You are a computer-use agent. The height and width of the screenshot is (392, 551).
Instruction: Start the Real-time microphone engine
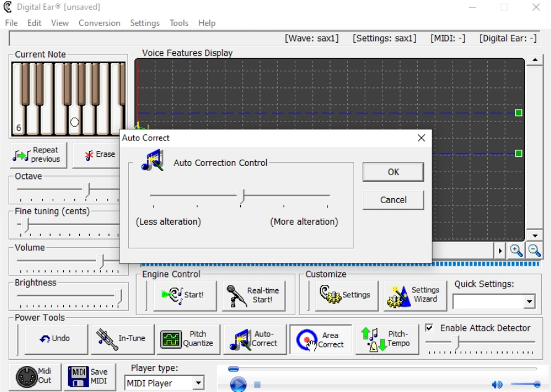point(253,295)
